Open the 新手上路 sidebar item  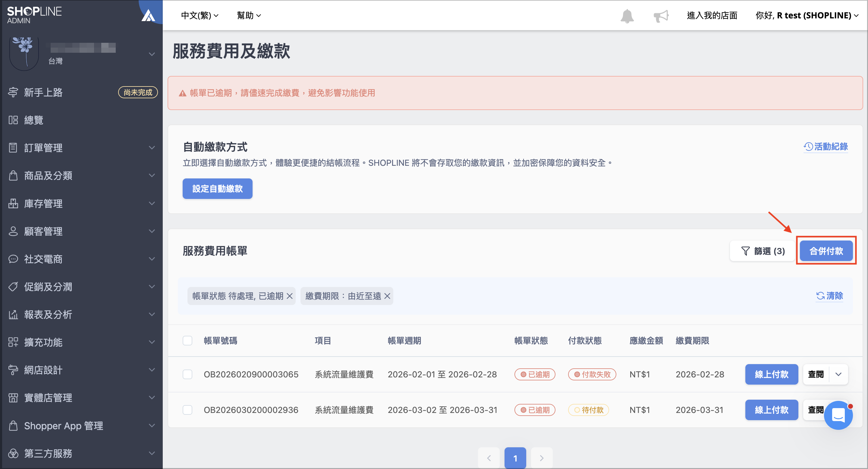coord(82,92)
